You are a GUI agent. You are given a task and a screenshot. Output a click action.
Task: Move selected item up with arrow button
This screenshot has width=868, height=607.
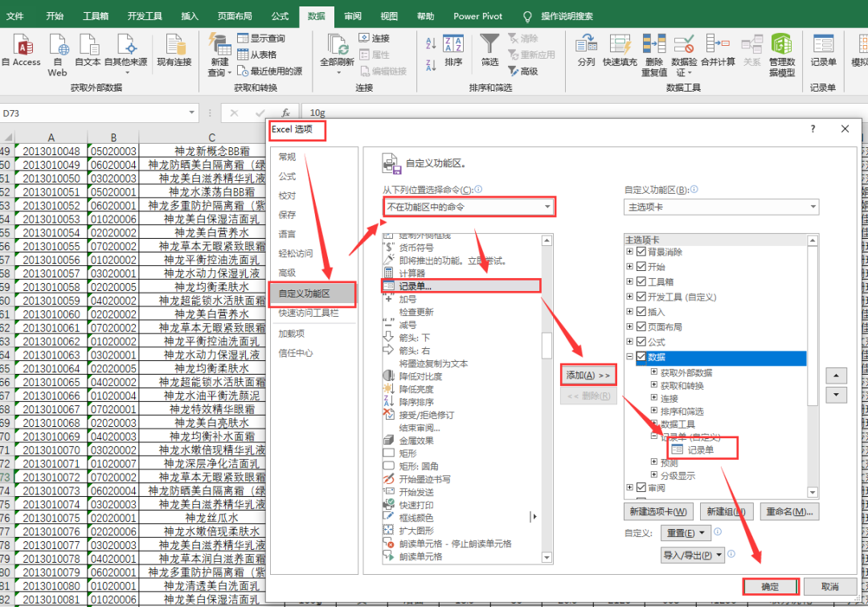click(836, 375)
